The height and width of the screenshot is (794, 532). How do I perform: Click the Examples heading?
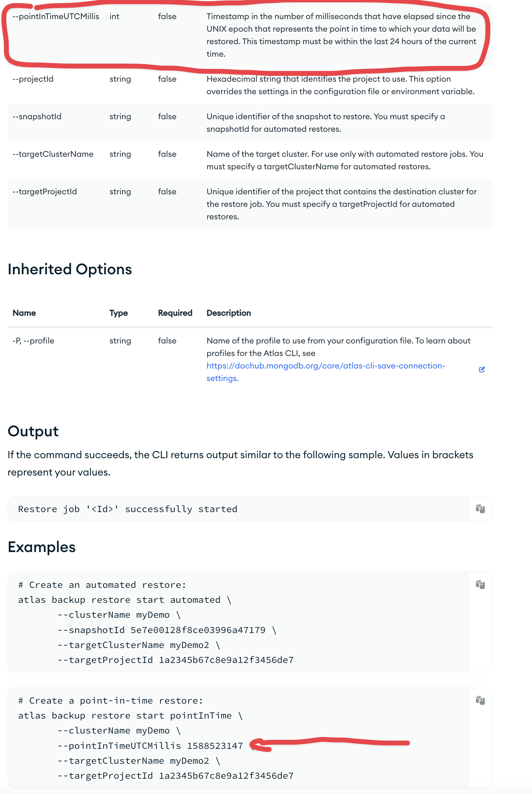click(x=42, y=547)
